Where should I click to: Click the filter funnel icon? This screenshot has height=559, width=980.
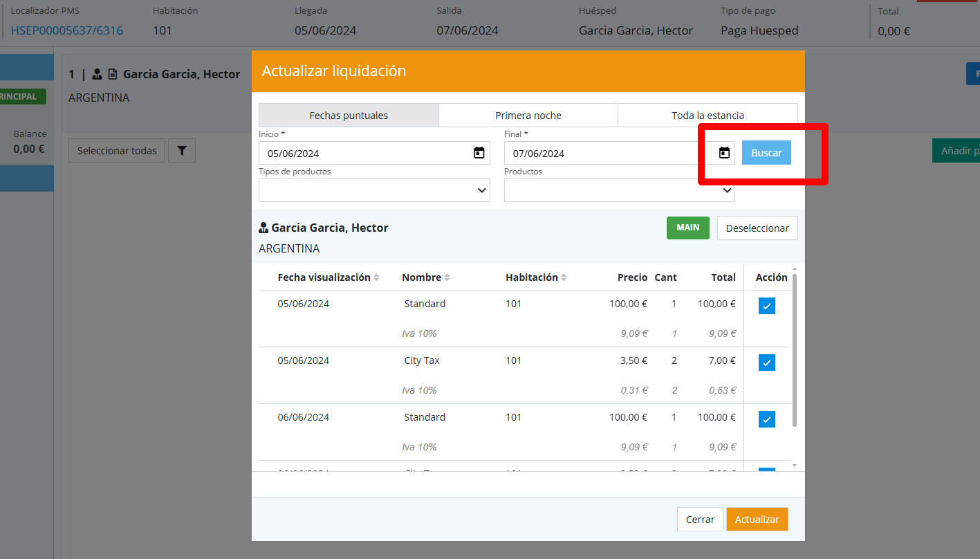click(x=181, y=150)
